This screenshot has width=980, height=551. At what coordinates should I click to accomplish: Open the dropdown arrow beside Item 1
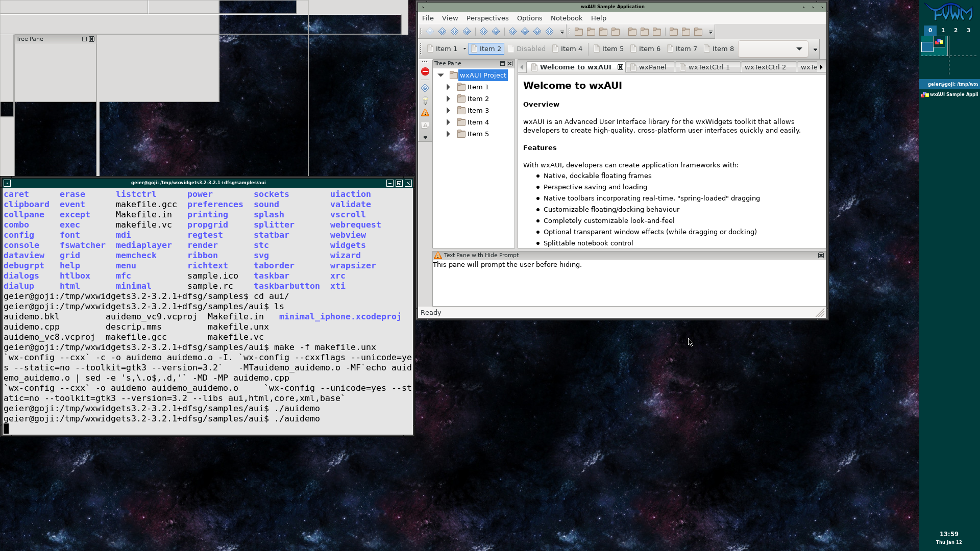(x=464, y=48)
